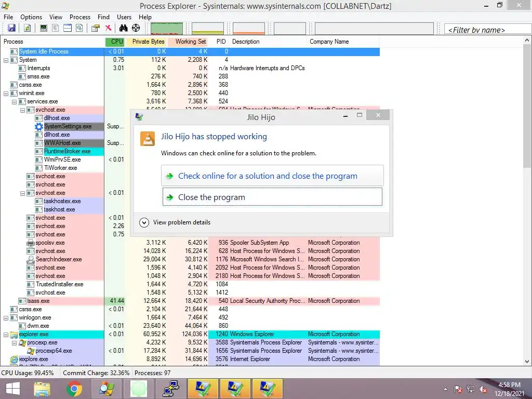Click the CPU Usage 99.45% status text

pyautogui.click(x=28, y=373)
